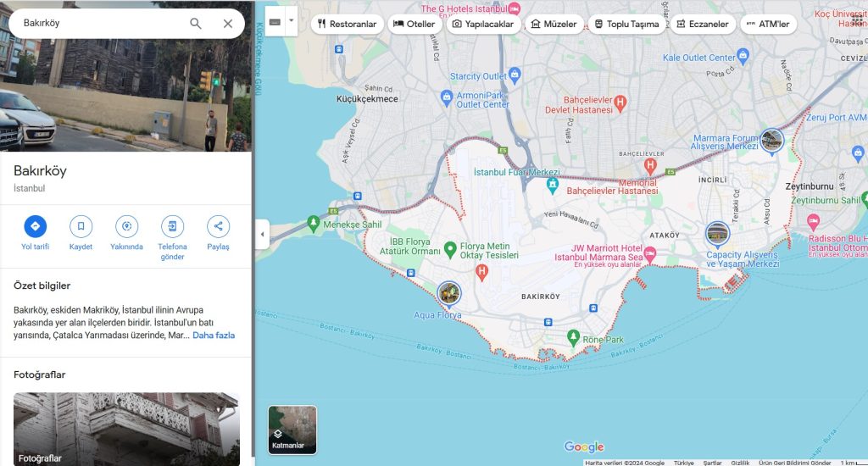Viewport: 868px width, 466px height.
Task: Click Zeruj Port AVM label
Action: click(x=837, y=117)
